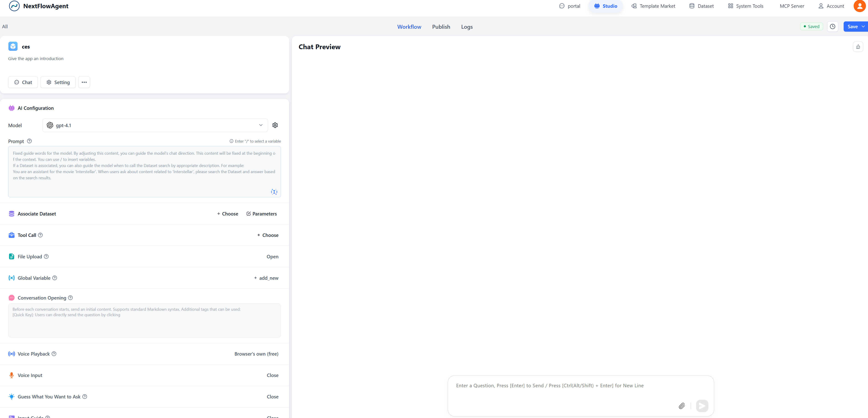Insert a variable in the Prompt editor

click(274, 192)
